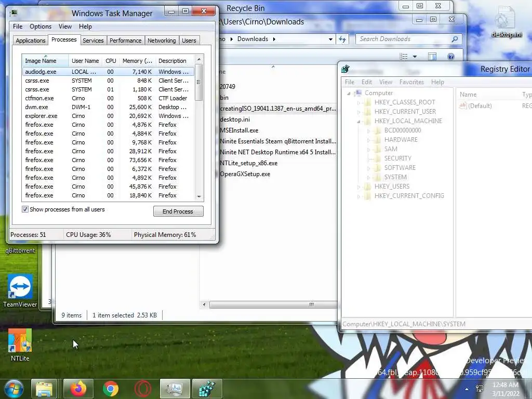
Task: Click the Downloads breadcrumb in address bar
Action: (x=252, y=39)
